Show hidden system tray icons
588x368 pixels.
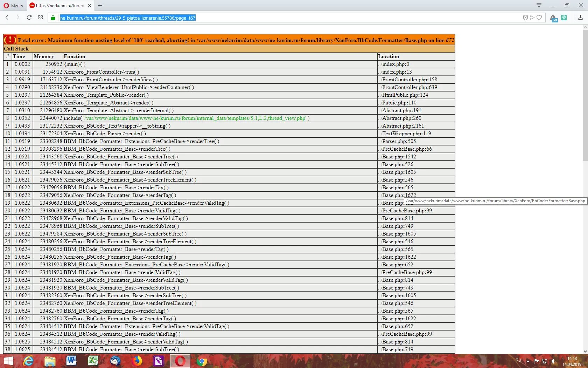click(528, 361)
